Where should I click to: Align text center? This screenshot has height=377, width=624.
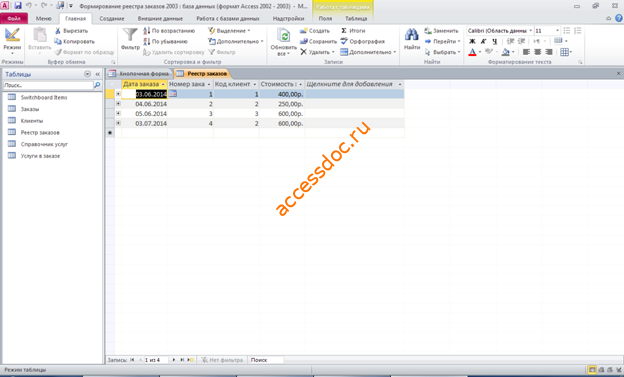[538, 52]
